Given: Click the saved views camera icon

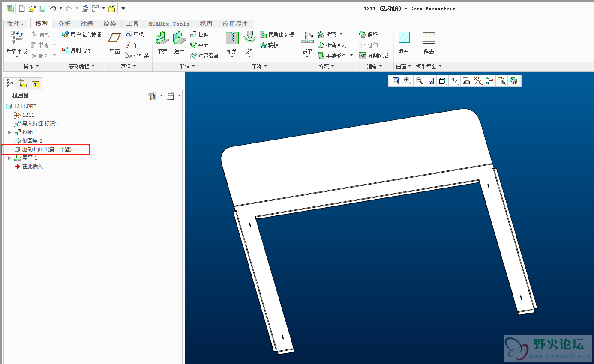Looking at the screenshot, I should (466, 81).
